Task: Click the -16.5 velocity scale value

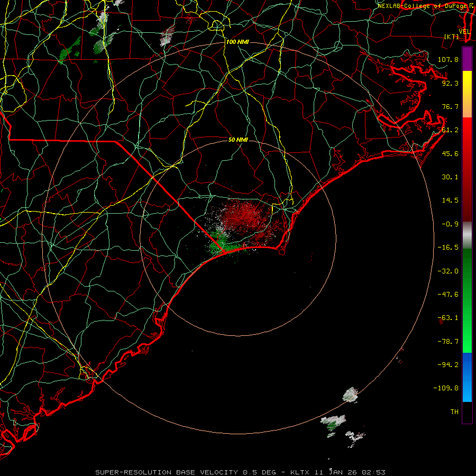Action: pos(448,248)
